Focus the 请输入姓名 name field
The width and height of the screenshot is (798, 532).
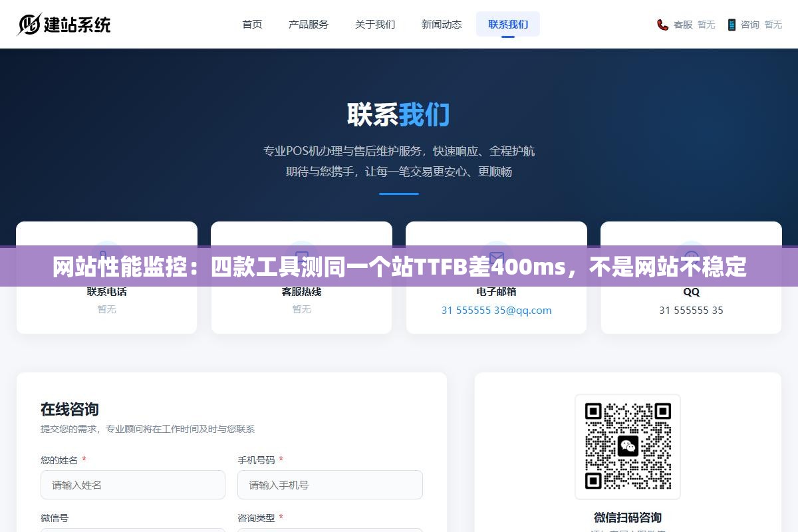[x=133, y=485]
